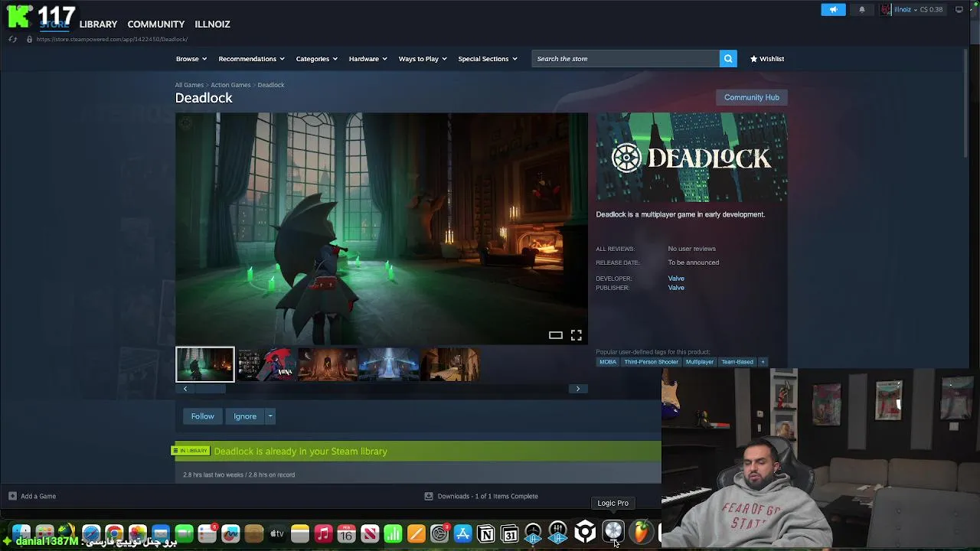Expand the Ways to Play dropdown

423,59
